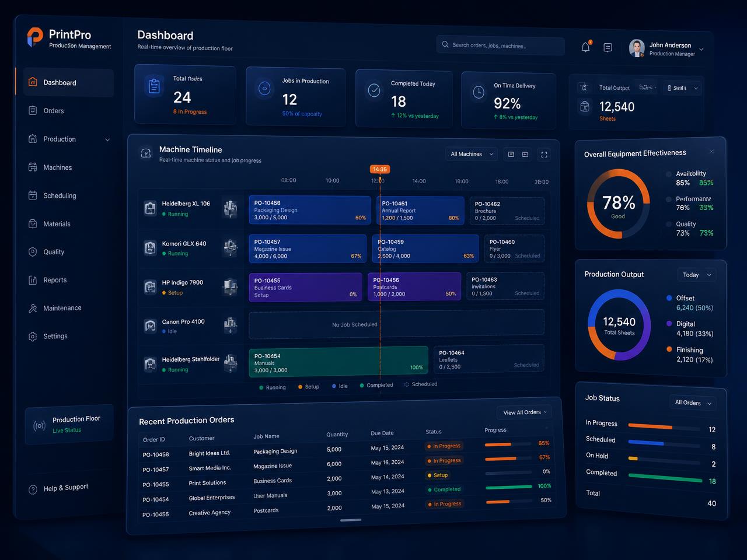Toggle the Availability legend dot
This screenshot has height=560, width=747.
click(669, 174)
